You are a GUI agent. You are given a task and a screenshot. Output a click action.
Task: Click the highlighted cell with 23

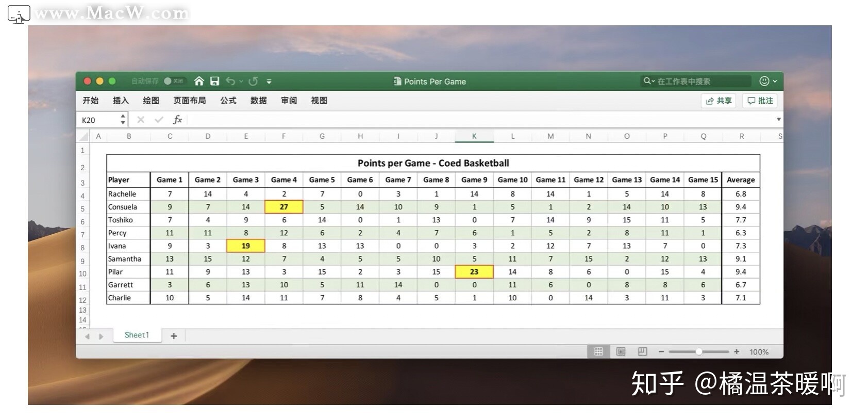(474, 271)
